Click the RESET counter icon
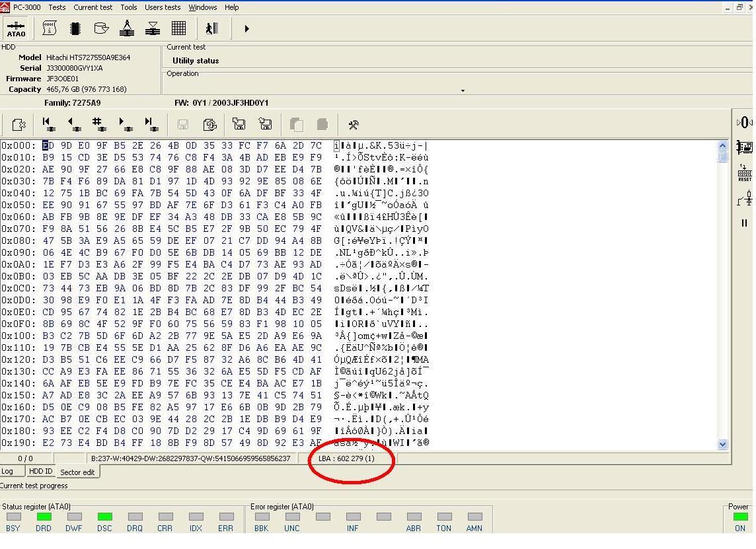The height and width of the screenshot is (549, 756). pos(744,172)
